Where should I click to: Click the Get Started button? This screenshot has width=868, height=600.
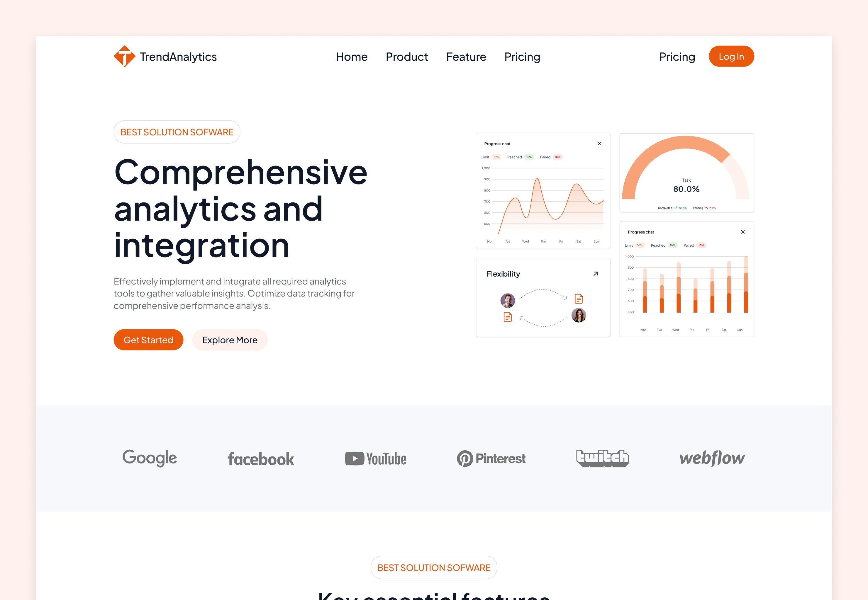(x=148, y=339)
